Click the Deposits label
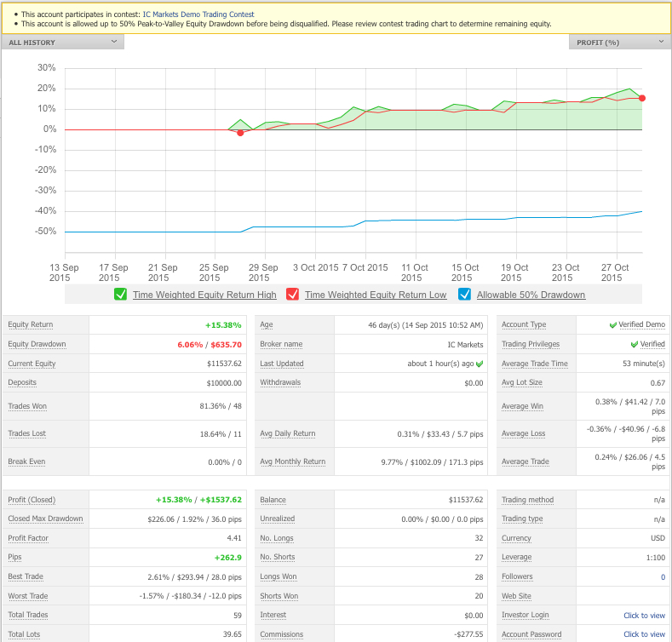Viewport: 672px width, 642px height. [22, 382]
